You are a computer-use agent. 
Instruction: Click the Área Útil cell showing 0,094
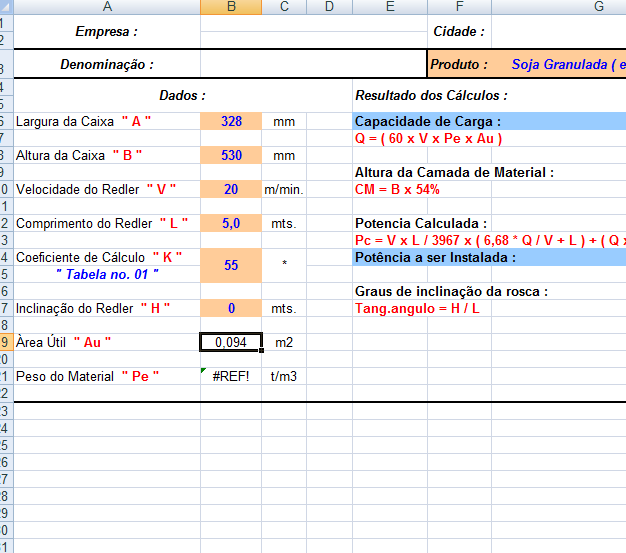pos(231,342)
